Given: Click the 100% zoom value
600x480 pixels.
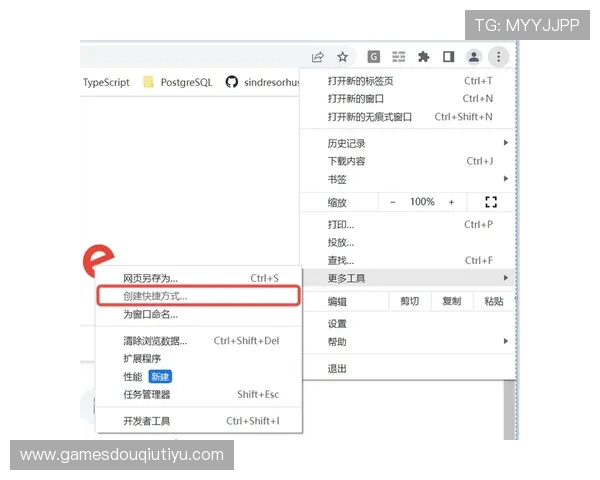Looking at the screenshot, I should click(422, 202).
